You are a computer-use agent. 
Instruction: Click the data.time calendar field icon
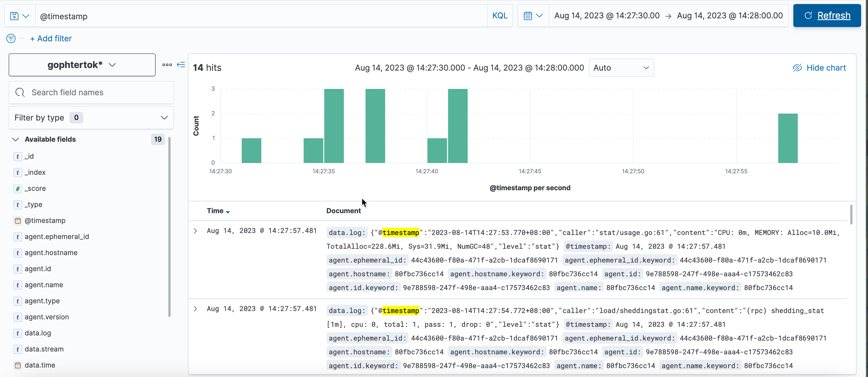point(18,365)
